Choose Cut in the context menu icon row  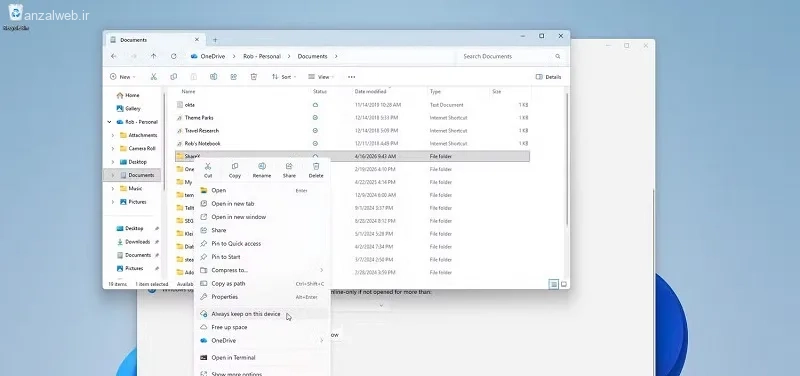208,170
